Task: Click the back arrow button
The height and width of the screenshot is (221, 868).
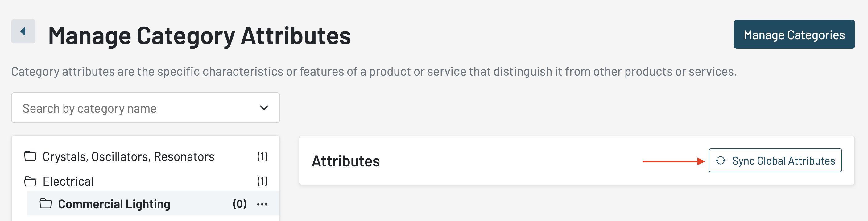Action: (x=23, y=31)
